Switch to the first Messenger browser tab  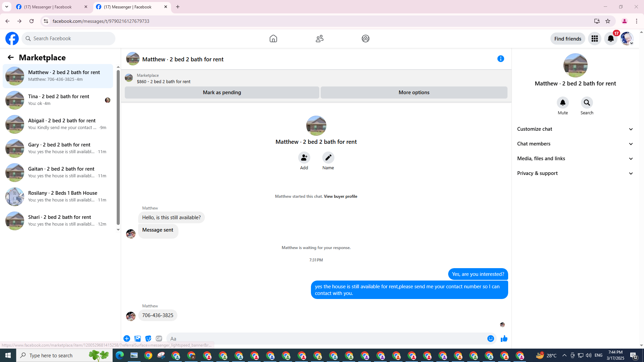coord(52,7)
